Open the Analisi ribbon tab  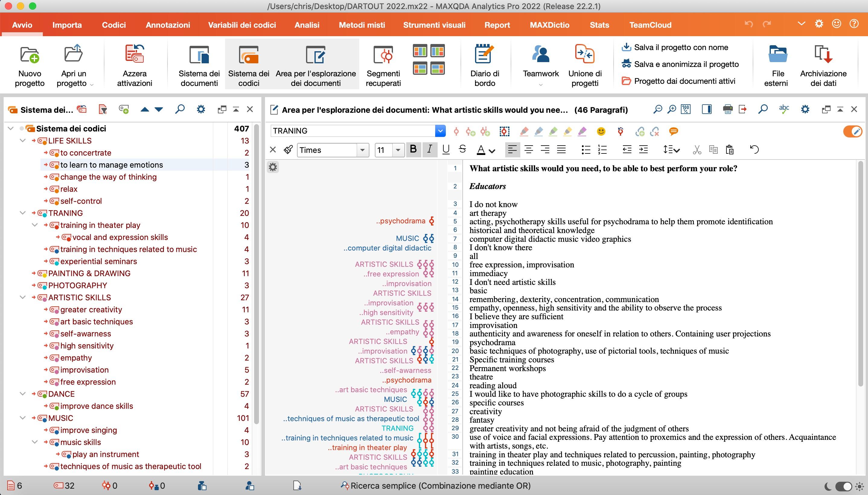pos(307,25)
